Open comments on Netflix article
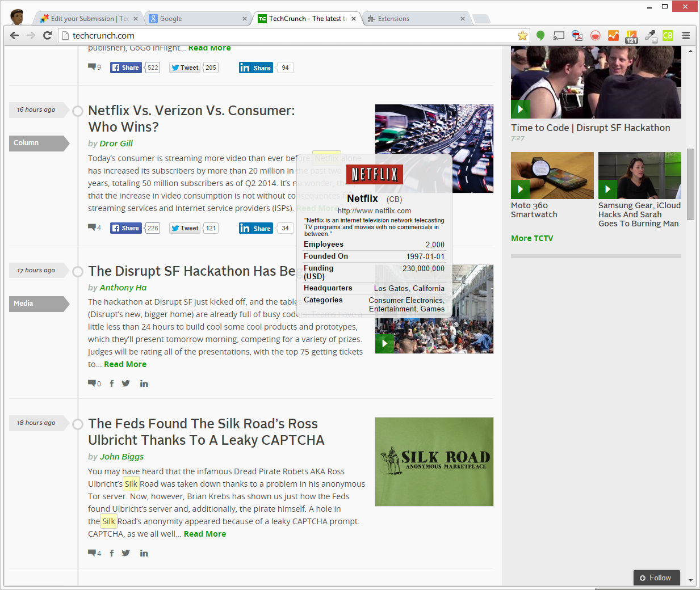 click(94, 227)
